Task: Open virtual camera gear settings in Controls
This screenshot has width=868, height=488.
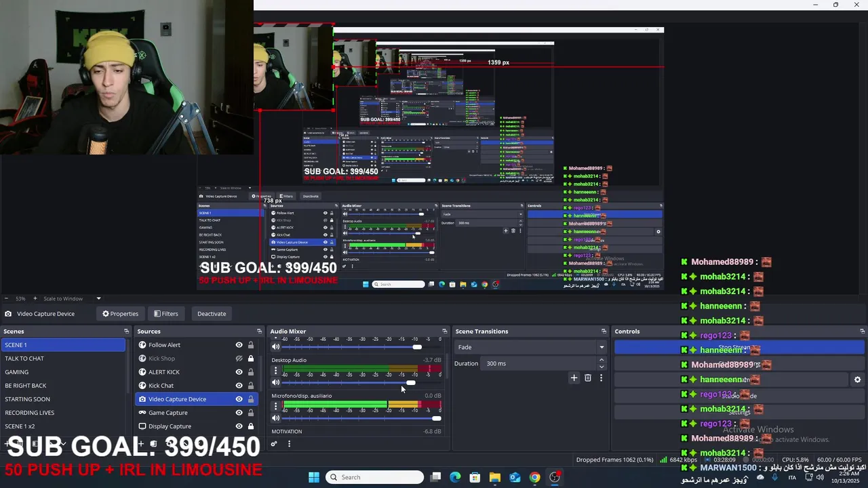Action: point(857,380)
